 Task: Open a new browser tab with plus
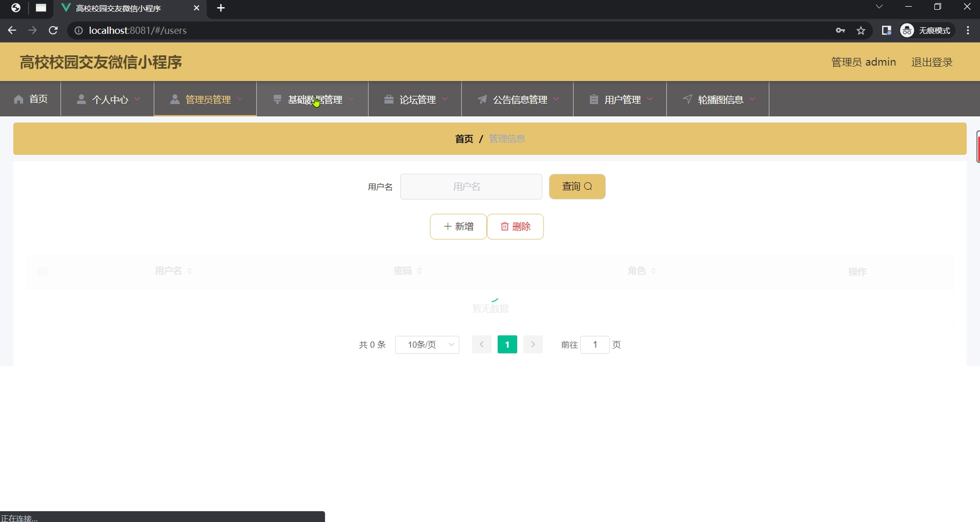tap(221, 8)
